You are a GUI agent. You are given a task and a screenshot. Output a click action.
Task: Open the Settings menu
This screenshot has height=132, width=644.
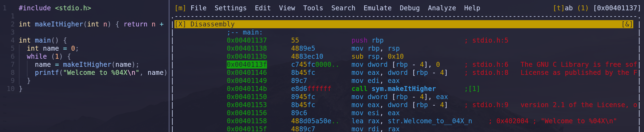tap(230, 8)
